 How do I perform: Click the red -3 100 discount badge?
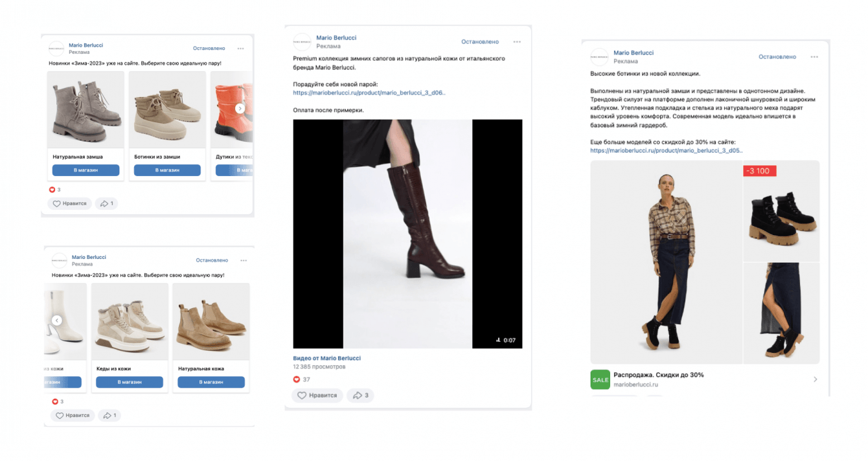tap(760, 171)
